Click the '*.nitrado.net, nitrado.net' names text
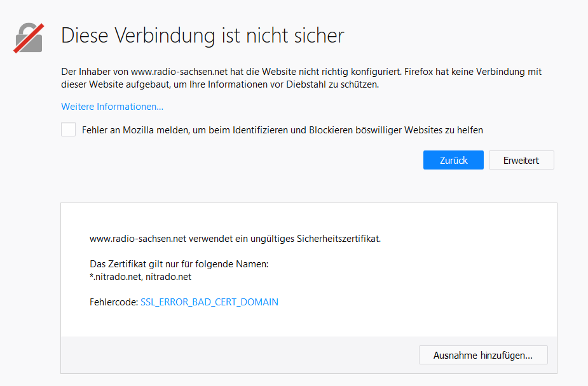588x386 pixels. 140,277
